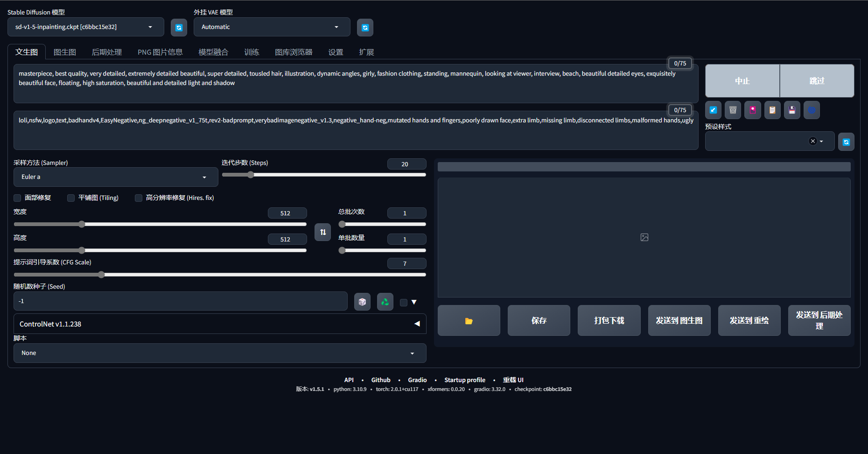Click 发送到 后期处理 button

[819, 320]
